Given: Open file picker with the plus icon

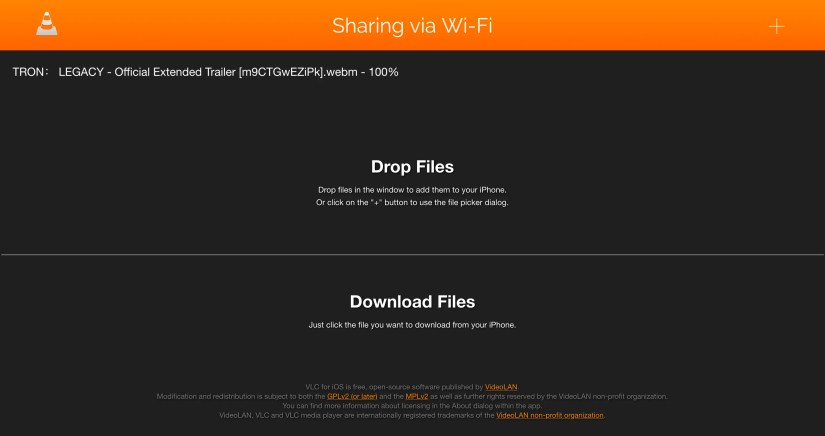Looking at the screenshot, I should pos(776,26).
